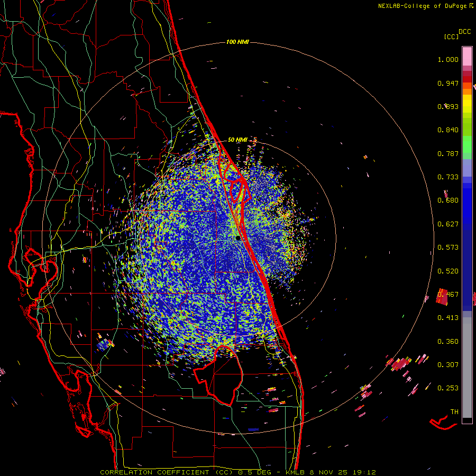This screenshot has height=476, width=476.
Task: Click the 50 NMI range ring label
Action: click(237, 140)
